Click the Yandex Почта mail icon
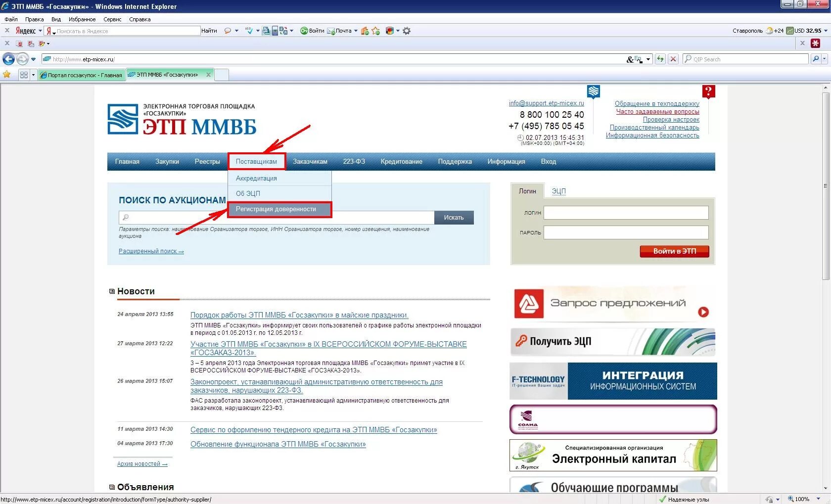The image size is (831, 504). tap(331, 31)
